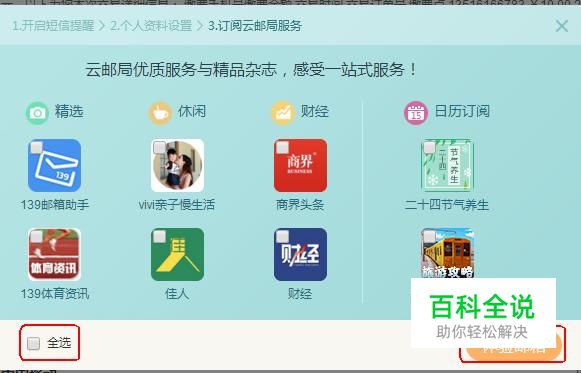581x373 pixels.
Task: Click the 财经 blue magazine icon
Action: point(301,254)
